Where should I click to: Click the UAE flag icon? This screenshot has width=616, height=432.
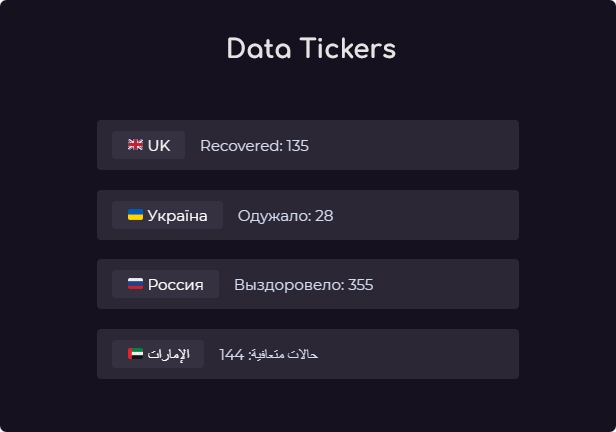(x=135, y=354)
